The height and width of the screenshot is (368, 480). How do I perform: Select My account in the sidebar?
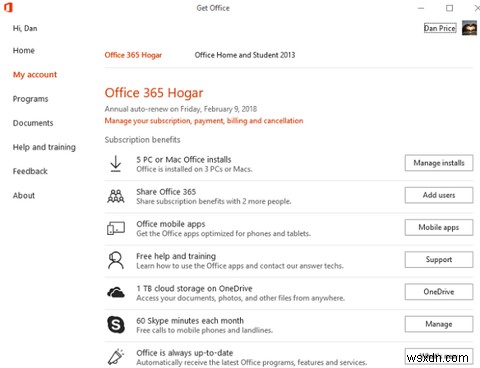coord(35,75)
